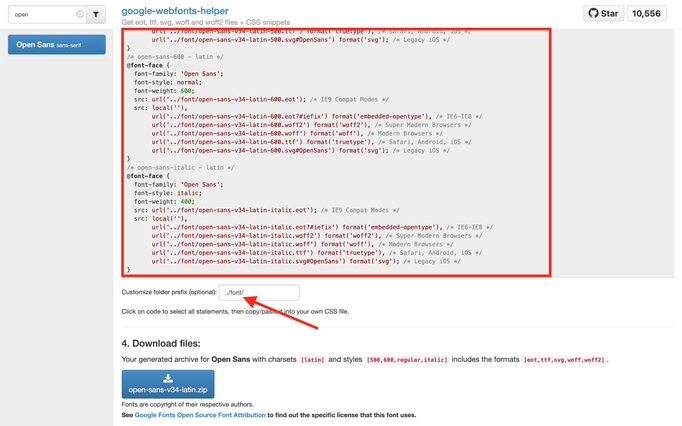The image size is (682, 426).
Task: Click the 'Customize folder prefix (optional):' label
Action: tap(169, 292)
